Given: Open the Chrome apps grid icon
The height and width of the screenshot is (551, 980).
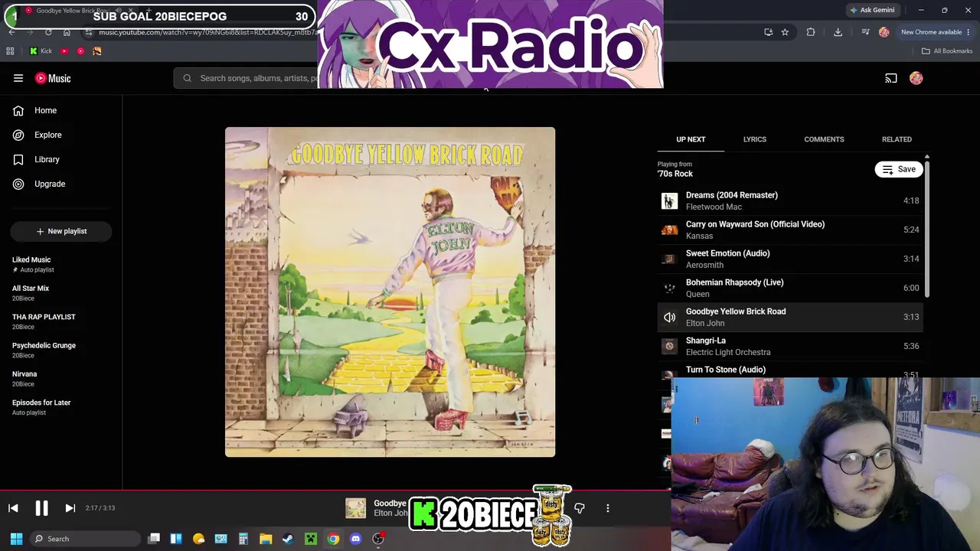Looking at the screenshot, I should [10, 51].
